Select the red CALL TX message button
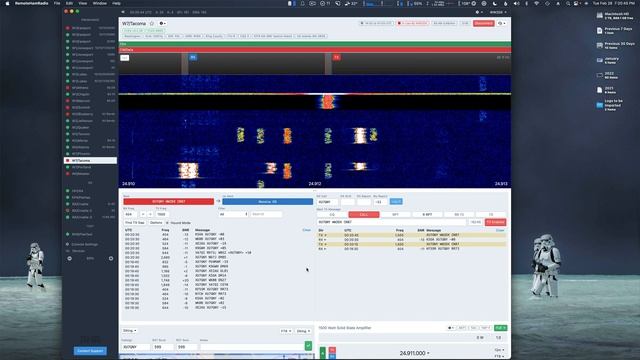Image resolution: width=640 pixels, height=360 pixels. coord(364,215)
